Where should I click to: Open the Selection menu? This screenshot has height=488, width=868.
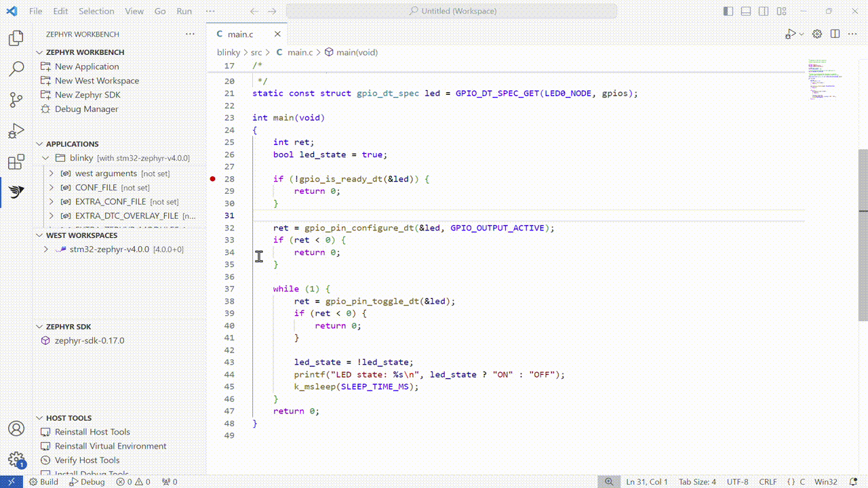click(96, 12)
